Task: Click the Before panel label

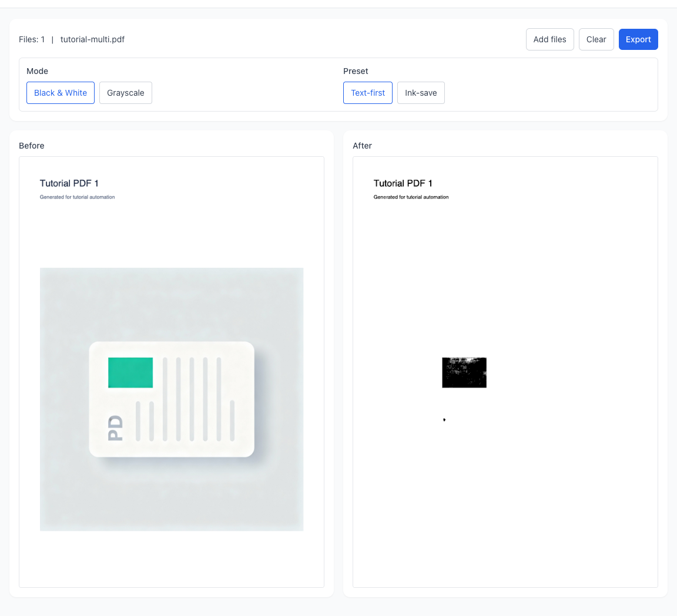Action: pos(32,146)
